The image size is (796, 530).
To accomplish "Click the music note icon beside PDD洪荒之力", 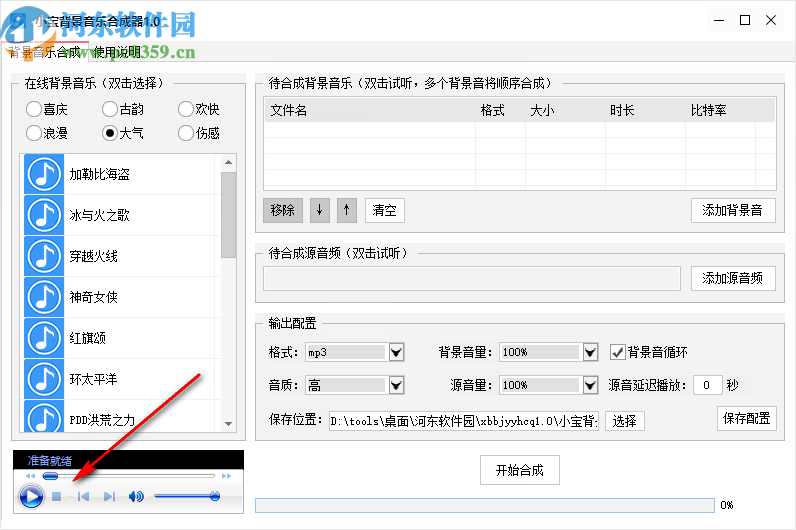I will coord(44,416).
